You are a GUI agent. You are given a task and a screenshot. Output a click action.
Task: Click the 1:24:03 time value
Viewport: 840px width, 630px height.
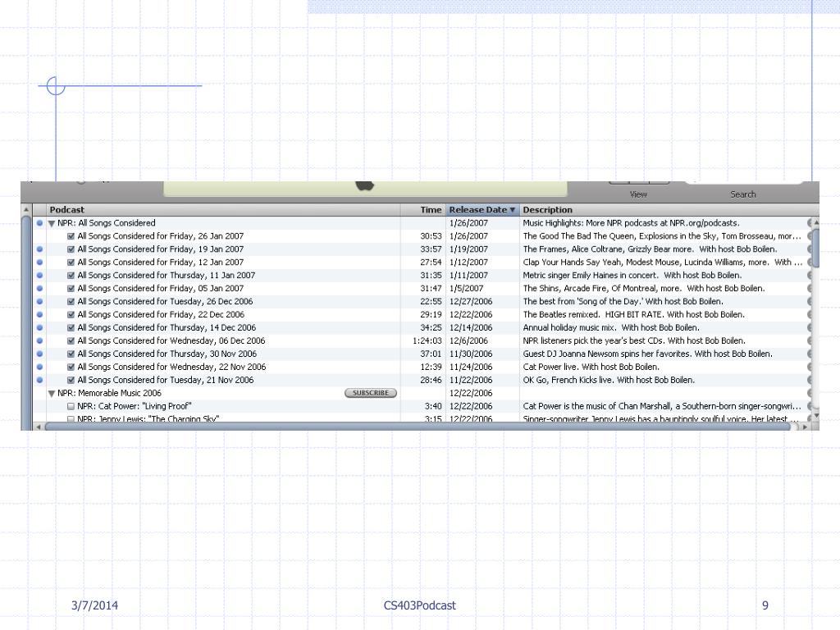point(427,340)
